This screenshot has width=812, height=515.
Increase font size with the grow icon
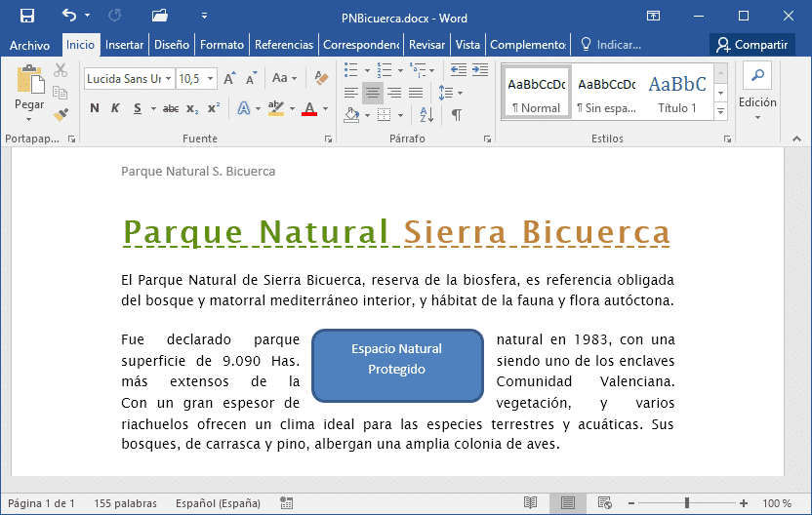[229, 78]
